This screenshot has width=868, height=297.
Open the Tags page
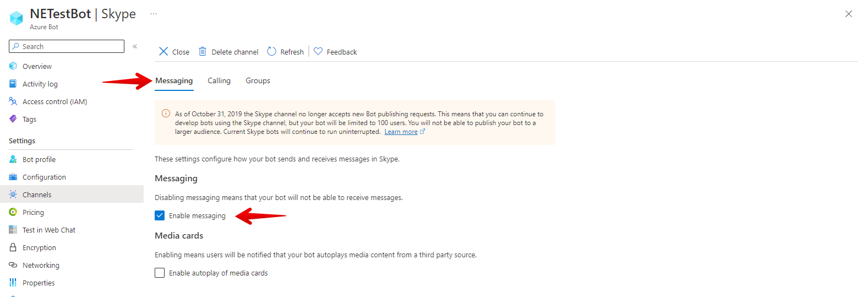click(29, 119)
